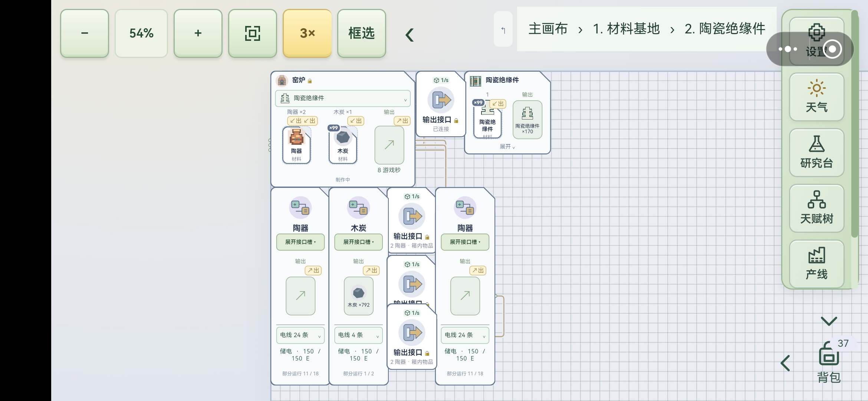Image resolution: width=868 pixels, height=401 pixels.
Task: Toggle ↙出 tag above kiln 木炭 slot
Action: tap(355, 121)
